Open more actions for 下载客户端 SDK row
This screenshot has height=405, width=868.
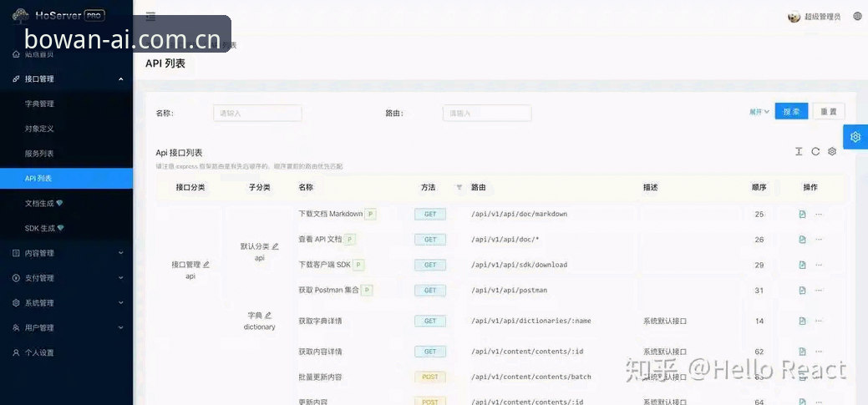coord(819,265)
